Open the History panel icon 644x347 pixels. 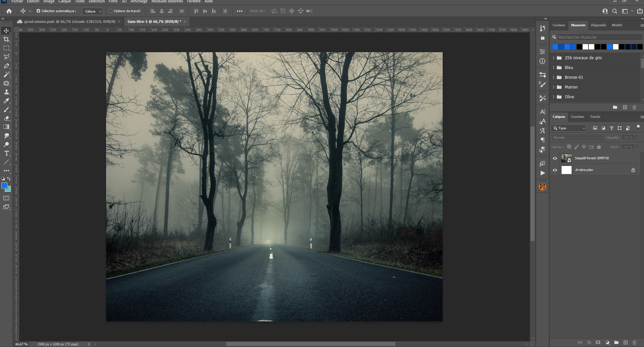click(x=542, y=28)
